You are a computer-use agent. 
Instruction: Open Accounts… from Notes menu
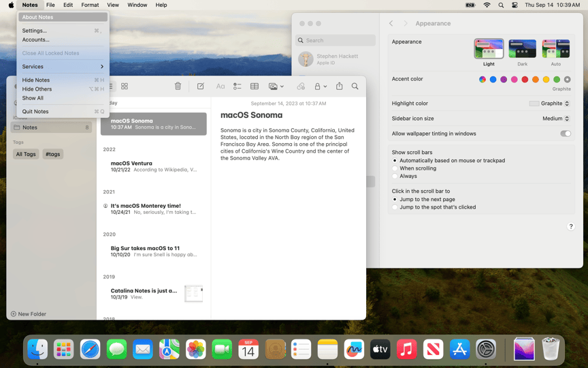63,40
